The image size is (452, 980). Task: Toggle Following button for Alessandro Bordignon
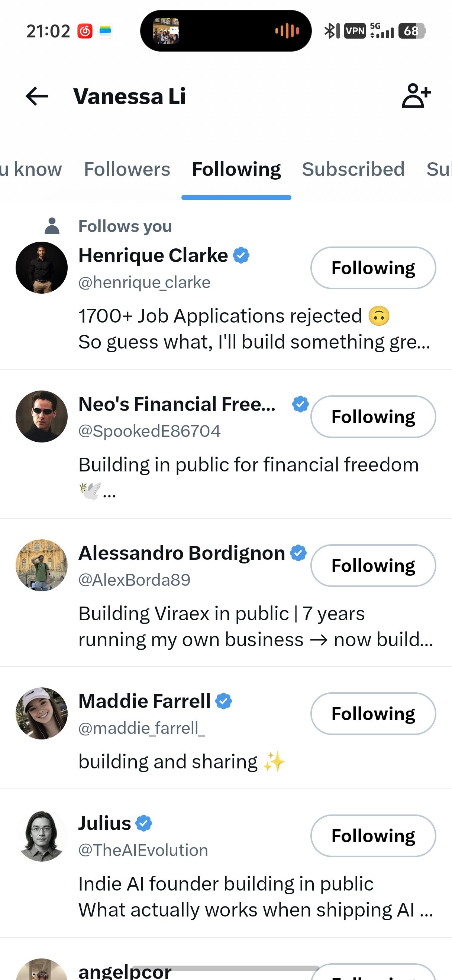[373, 565]
